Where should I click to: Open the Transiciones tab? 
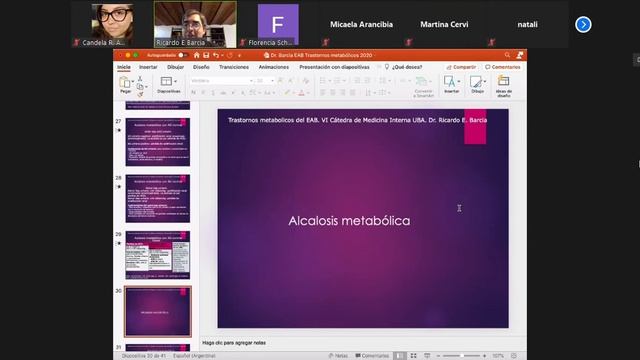point(234,67)
